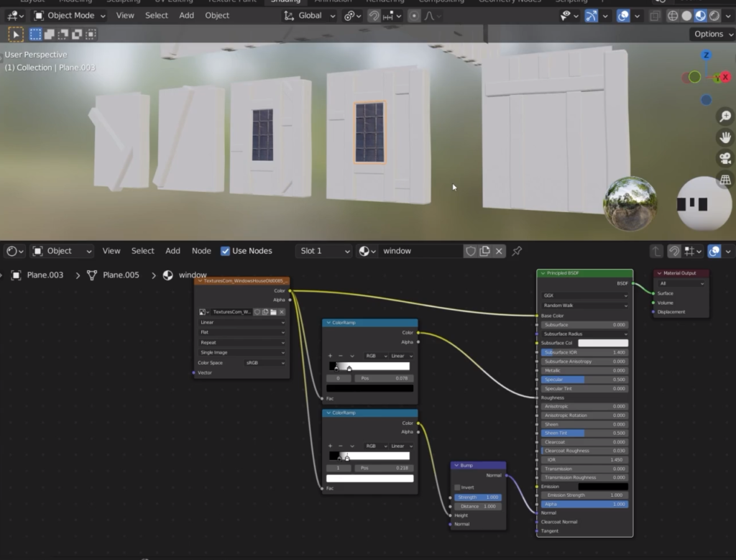This screenshot has height=560, width=736.
Task: Select the Tweak selection tool
Action: (16, 35)
